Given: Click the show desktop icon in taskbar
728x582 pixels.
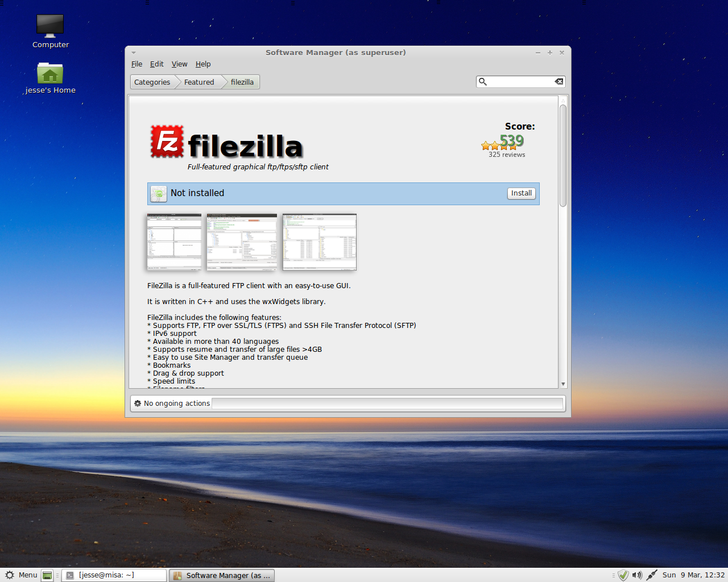Looking at the screenshot, I should tap(47, 575).
